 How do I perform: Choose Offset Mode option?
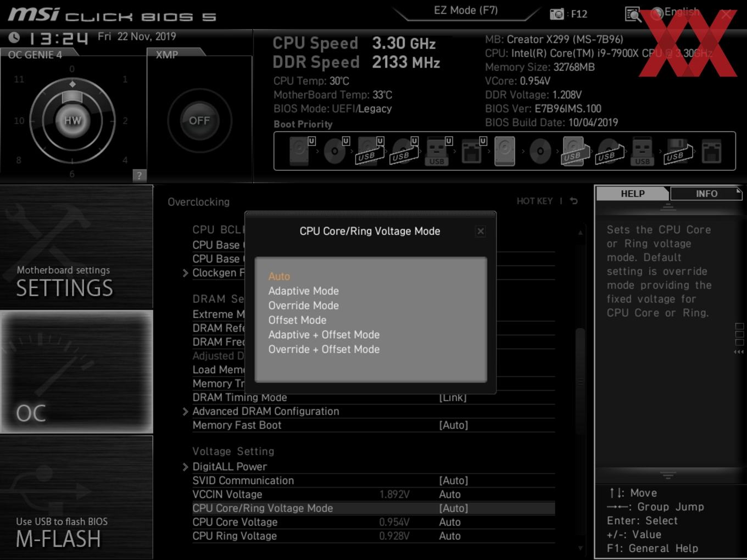297,320
